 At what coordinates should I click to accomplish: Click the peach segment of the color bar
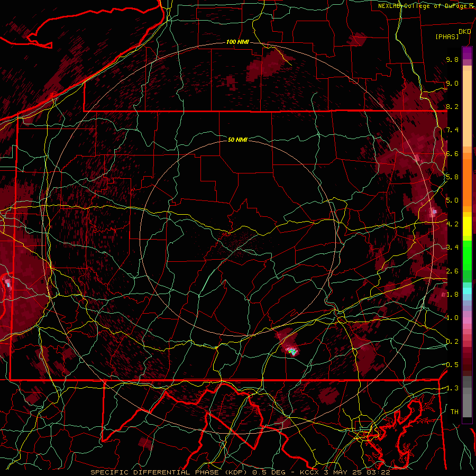click(x=467, y=109)
